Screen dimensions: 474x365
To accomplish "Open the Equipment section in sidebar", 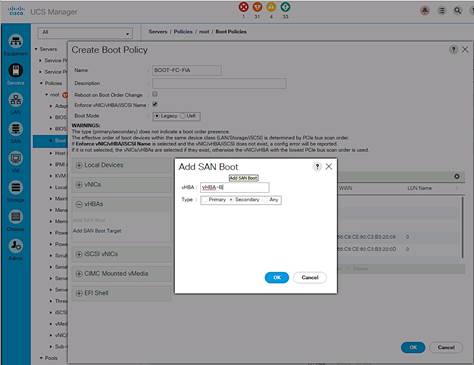I will coord(16,41).
